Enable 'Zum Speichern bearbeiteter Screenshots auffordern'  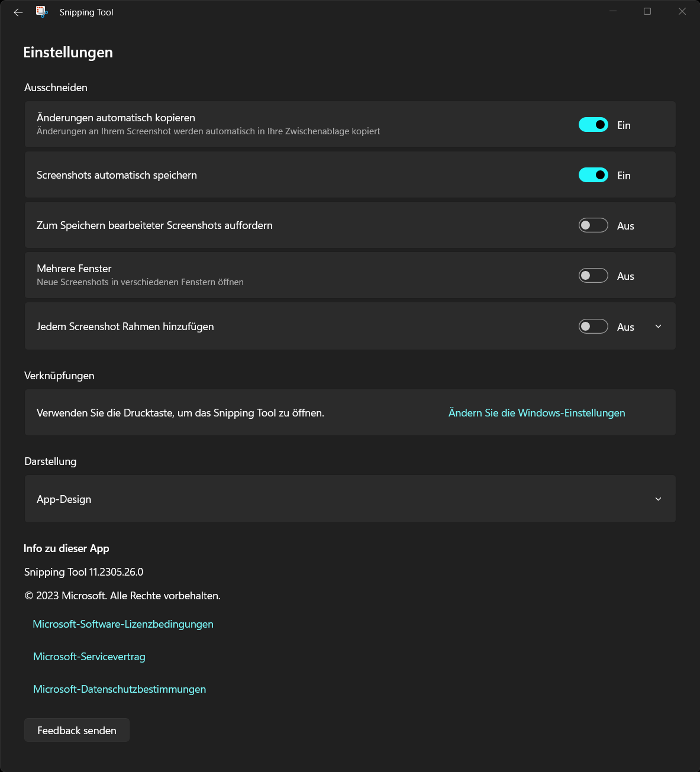[x=593, y=225]
